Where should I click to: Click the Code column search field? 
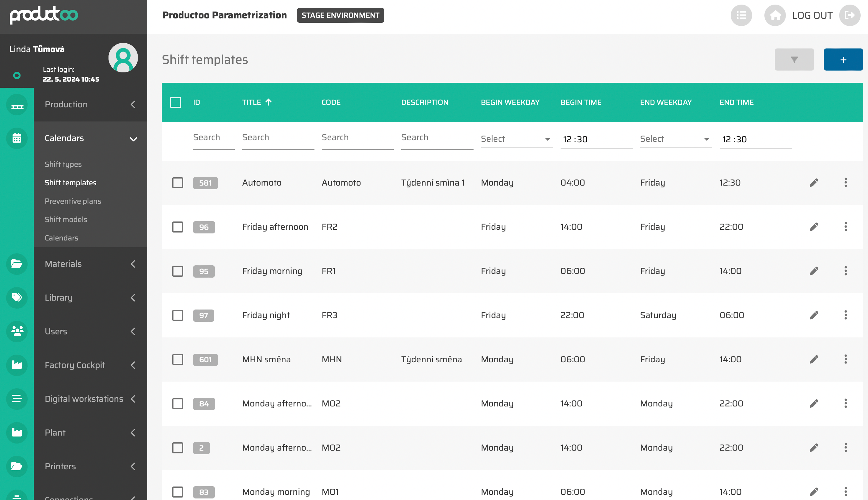click(x=357, y=138)
